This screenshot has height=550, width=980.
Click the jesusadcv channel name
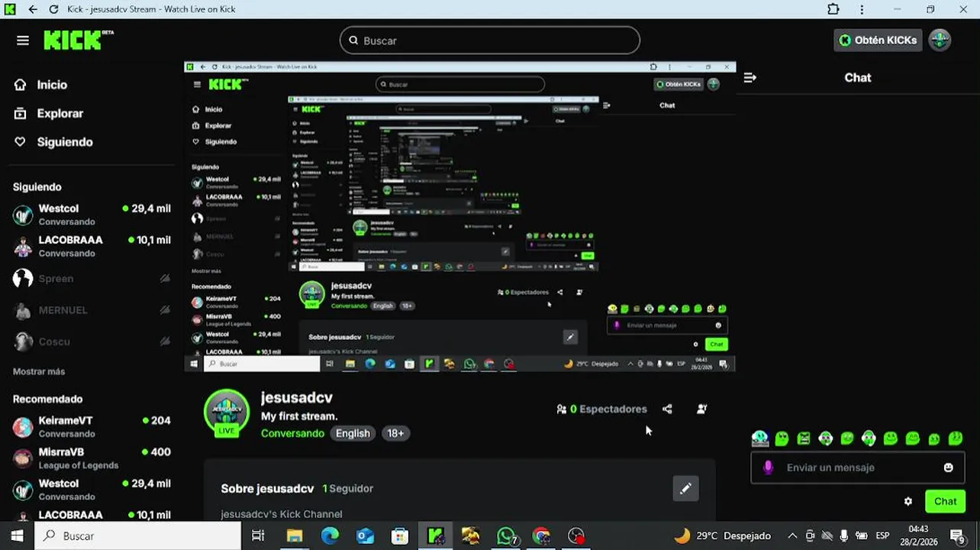296,397
